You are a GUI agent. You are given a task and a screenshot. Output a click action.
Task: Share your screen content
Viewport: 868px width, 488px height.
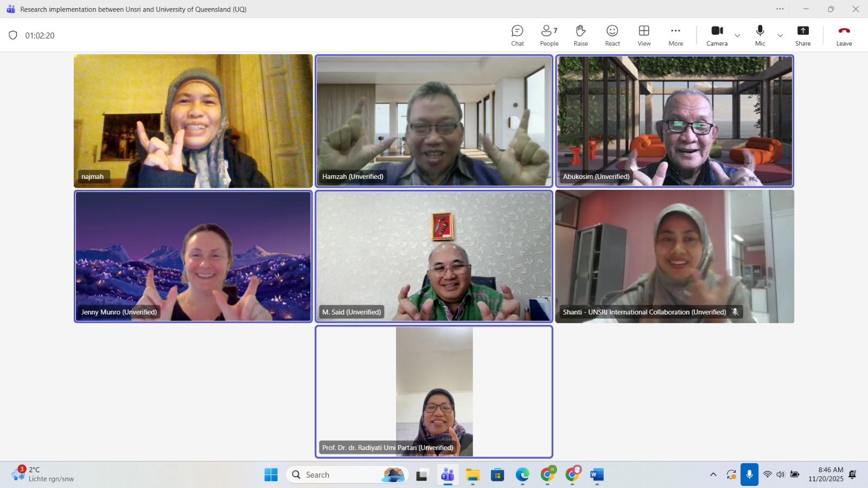(802, 35)
